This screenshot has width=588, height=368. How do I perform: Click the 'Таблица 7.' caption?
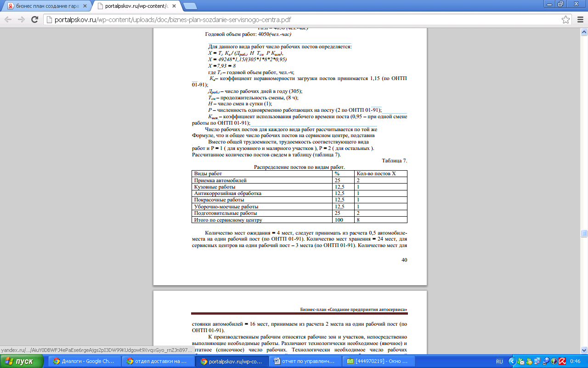coord(394,161)
